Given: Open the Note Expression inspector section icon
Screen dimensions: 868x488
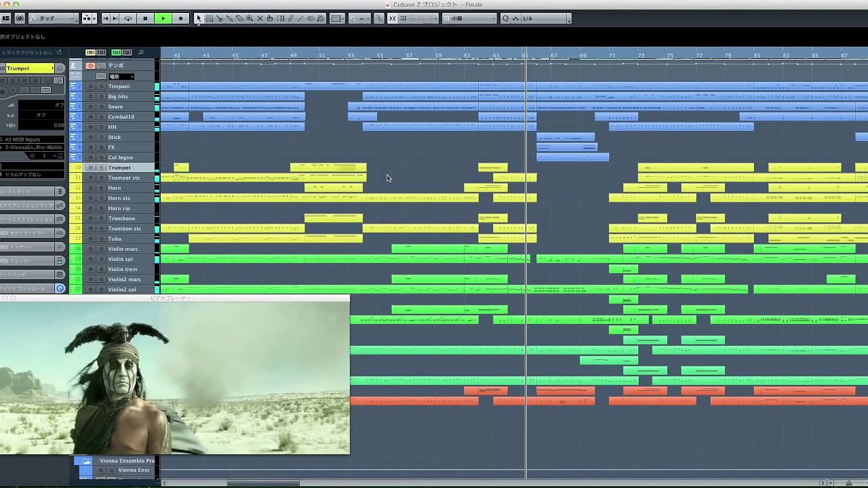Looking at the screenshot, I should [x=60, y=219].
